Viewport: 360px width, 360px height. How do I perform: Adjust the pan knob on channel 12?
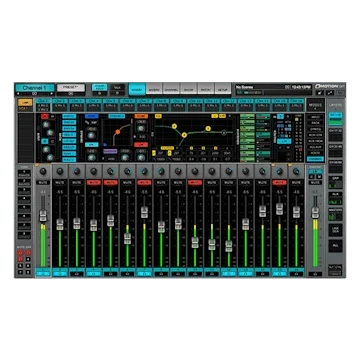[229, 171]
